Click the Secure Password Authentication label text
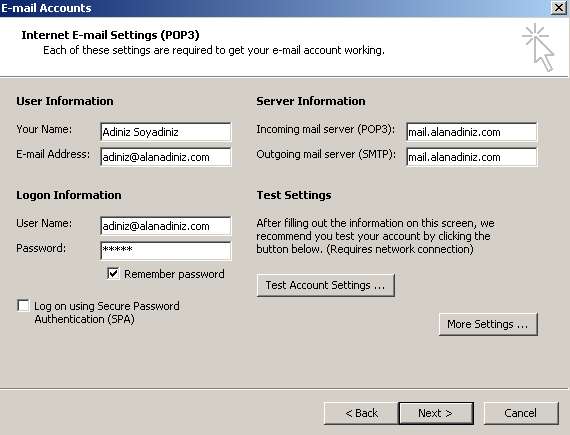The width and height of the screenshot is (570, 435). coord(107,313)
